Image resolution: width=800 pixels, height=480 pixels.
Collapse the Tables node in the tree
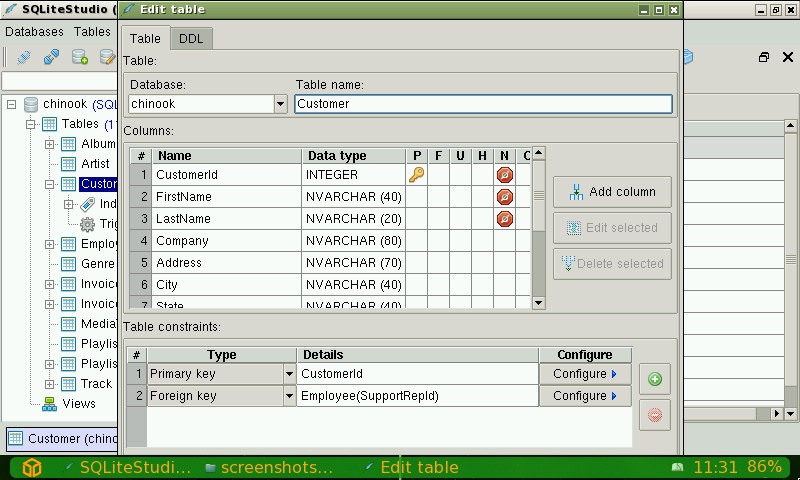pyautogui.click(x=31, y=124)
